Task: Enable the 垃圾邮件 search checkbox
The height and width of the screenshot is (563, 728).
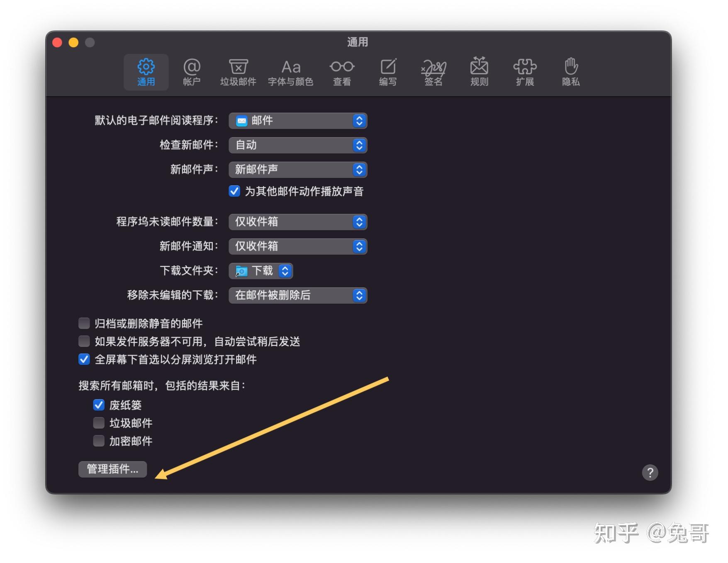Action: (99, 422)
